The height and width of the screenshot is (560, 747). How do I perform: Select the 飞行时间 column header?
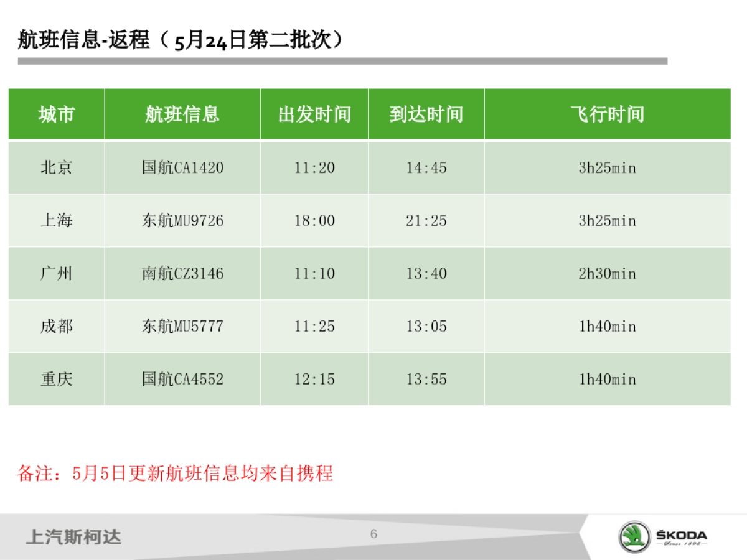click(607, 114)
